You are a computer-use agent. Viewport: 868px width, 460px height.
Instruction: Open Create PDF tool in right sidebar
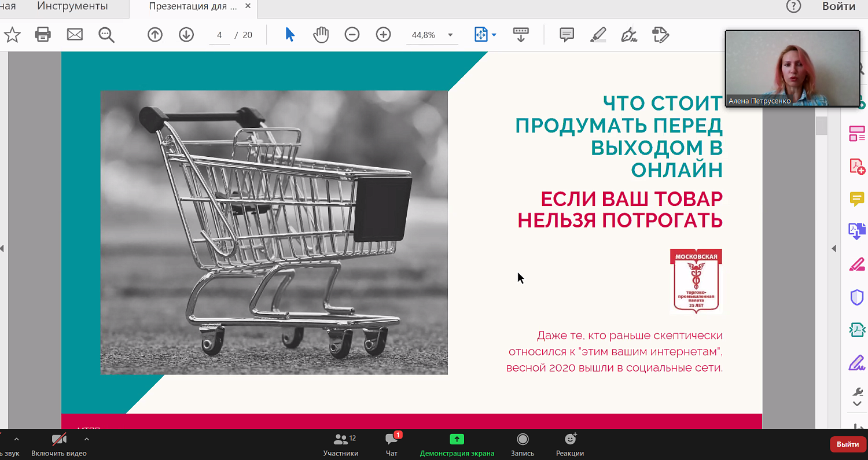[857, 166]
